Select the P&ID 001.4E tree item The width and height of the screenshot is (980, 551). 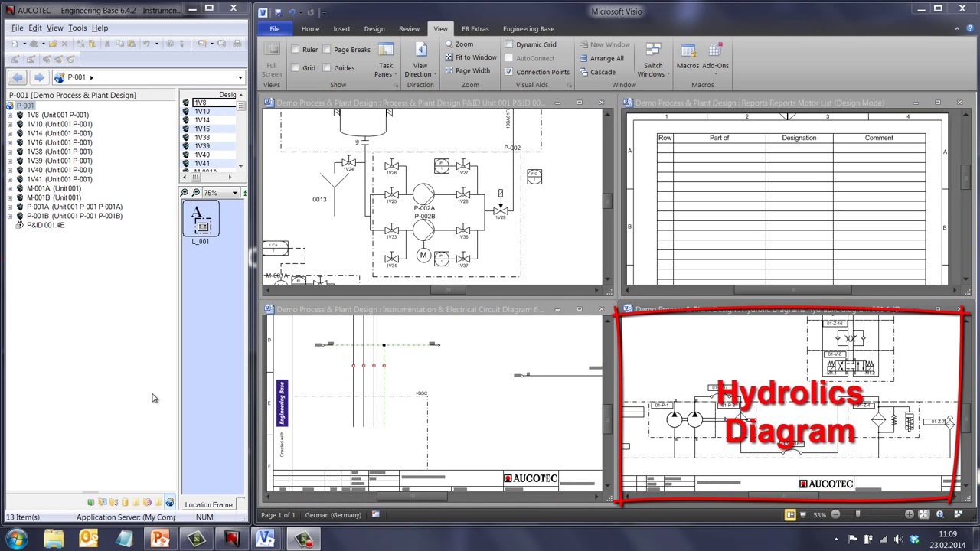coord(45,225)
